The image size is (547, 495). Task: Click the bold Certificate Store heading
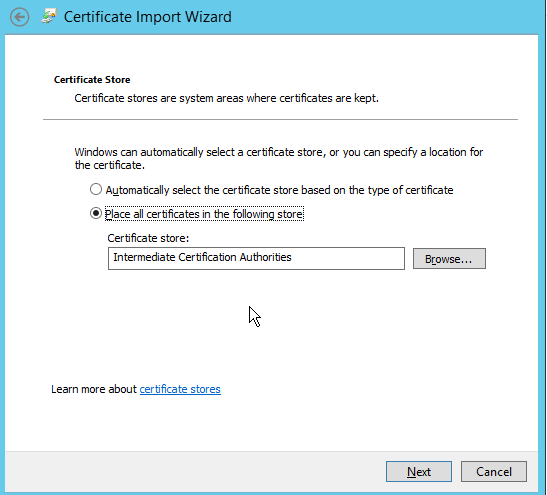92,80
